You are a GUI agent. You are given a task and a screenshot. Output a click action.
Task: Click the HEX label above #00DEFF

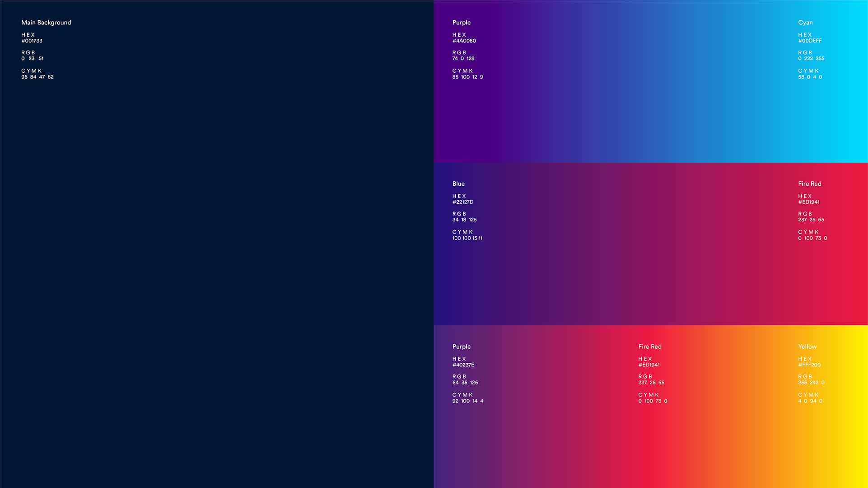click(805, 35)
